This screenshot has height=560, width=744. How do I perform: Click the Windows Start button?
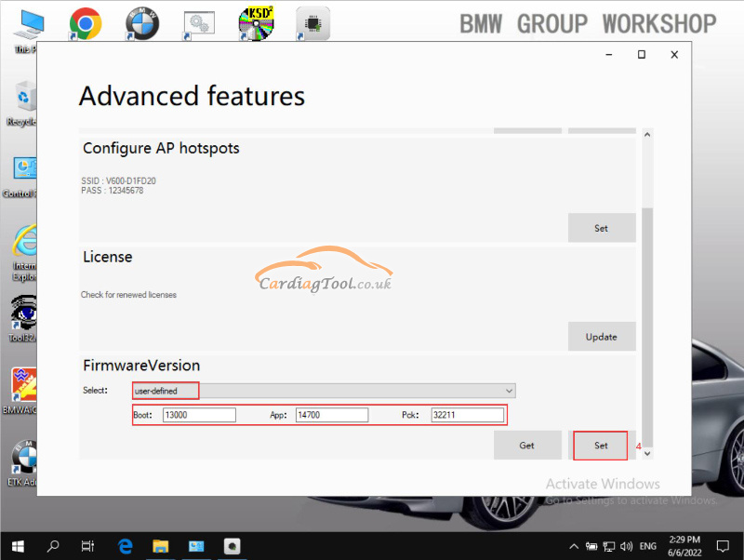[18, 546]
